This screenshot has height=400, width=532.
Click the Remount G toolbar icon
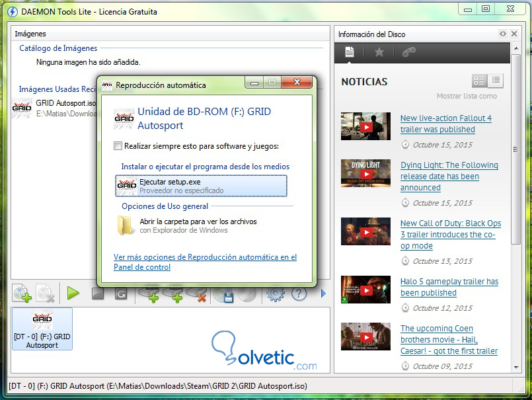pos(121,294)
